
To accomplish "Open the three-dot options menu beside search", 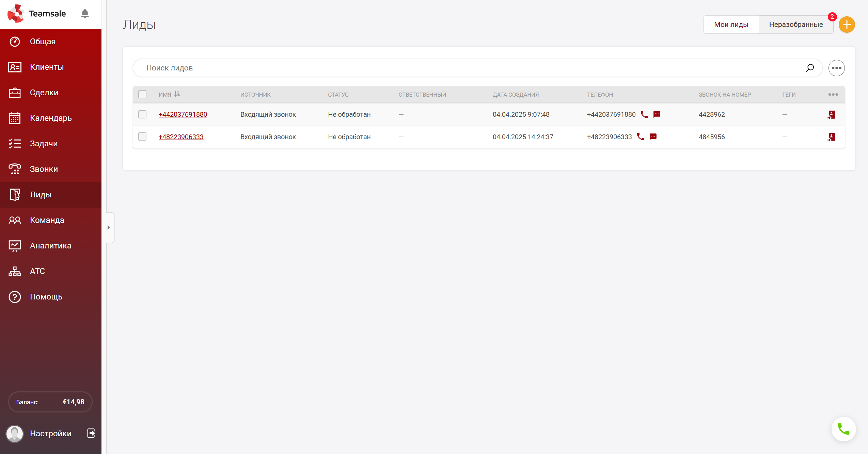I will 836,68.
